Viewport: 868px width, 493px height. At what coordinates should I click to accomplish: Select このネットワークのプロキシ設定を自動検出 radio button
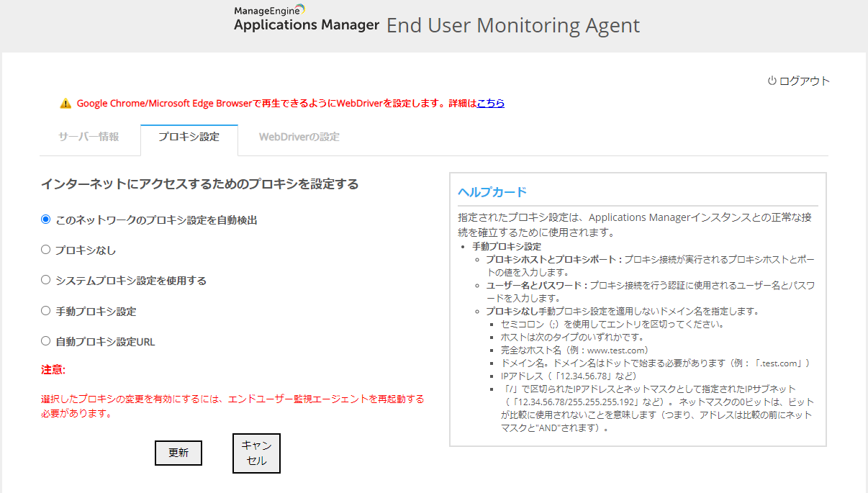pos(46,220)
